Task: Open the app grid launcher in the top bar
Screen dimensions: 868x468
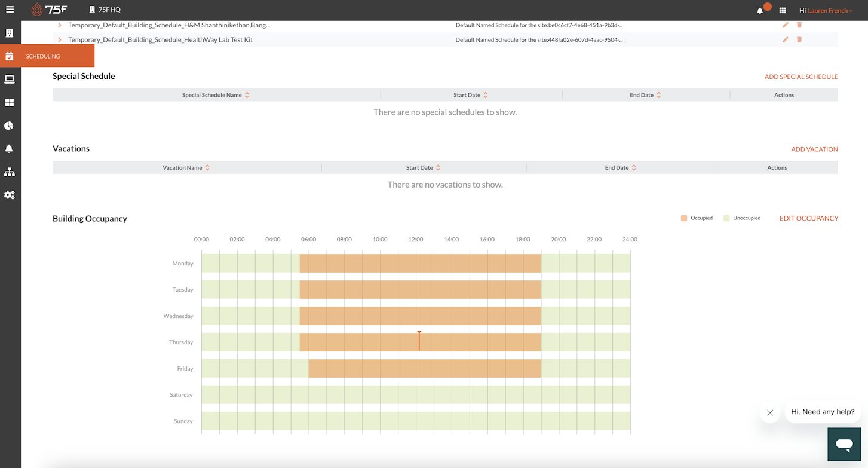Action: tap(783, 10)
